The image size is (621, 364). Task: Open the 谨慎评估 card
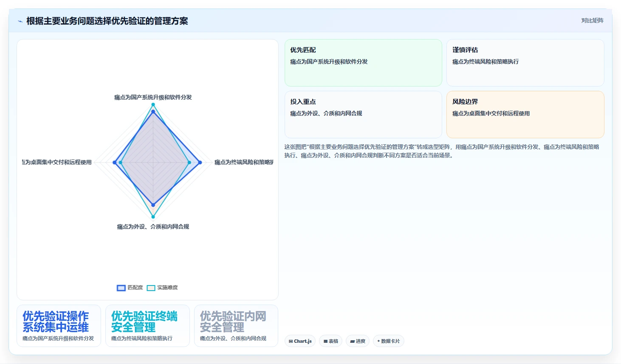click(525, 63)
